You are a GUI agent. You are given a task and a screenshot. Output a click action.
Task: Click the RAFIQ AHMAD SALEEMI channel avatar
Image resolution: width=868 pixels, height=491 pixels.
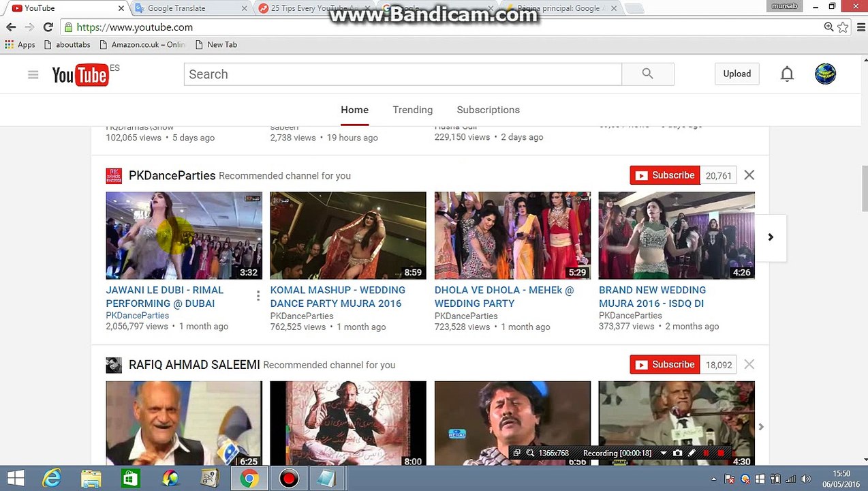[114, 365]
